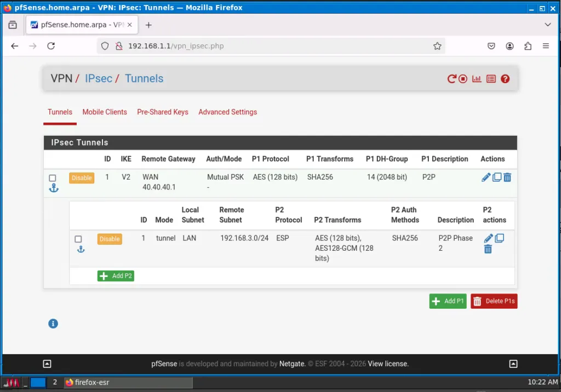
Task: Open the View license link
Action: click(x=388, y=364)
